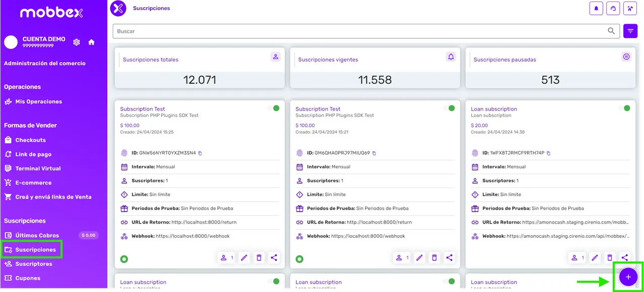Toggle status of second Subscription Test card
Image resolution: width=644 pixels, height=292 pixels.
451,108
